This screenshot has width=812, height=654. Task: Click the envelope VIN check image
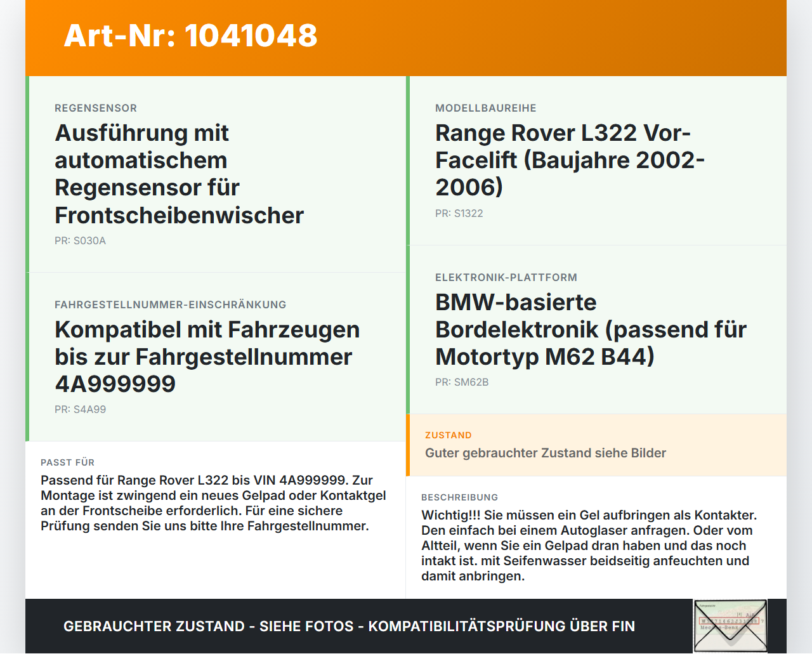730,625
